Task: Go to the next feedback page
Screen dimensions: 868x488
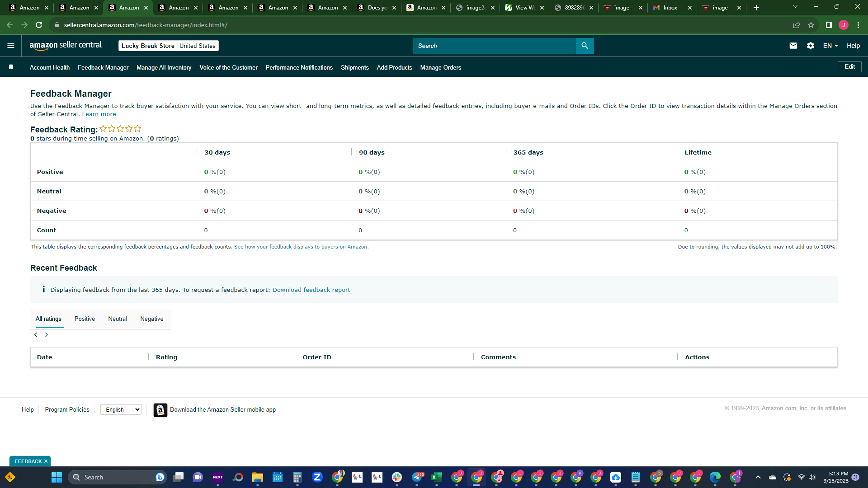Action: pos(47,335)
